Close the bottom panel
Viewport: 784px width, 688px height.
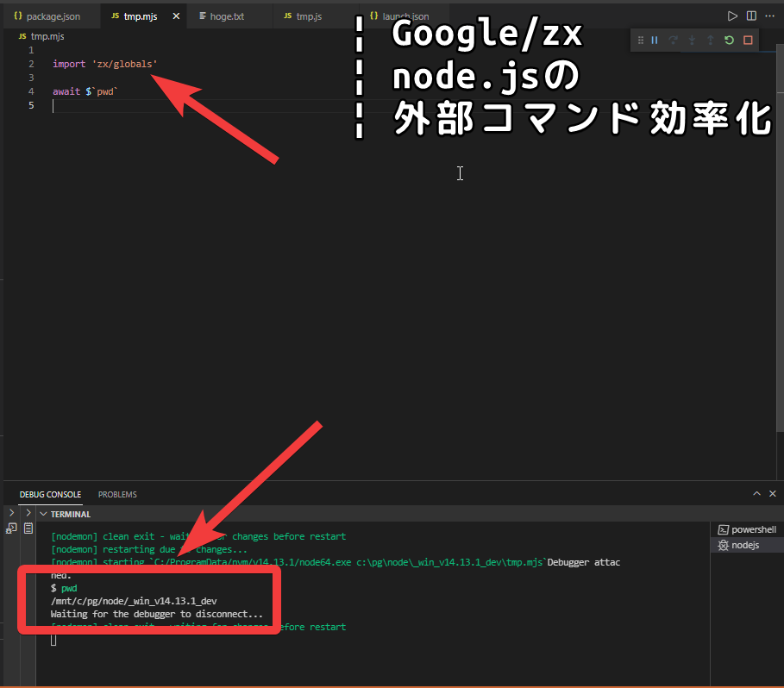[x=773, y=494]
